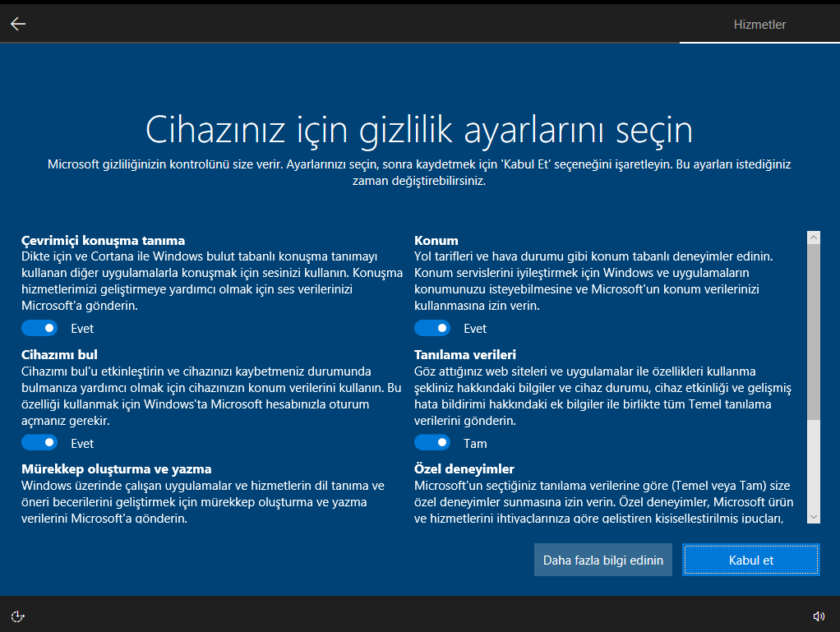Click the vertical scrollbar thumb

click(814, 329)
